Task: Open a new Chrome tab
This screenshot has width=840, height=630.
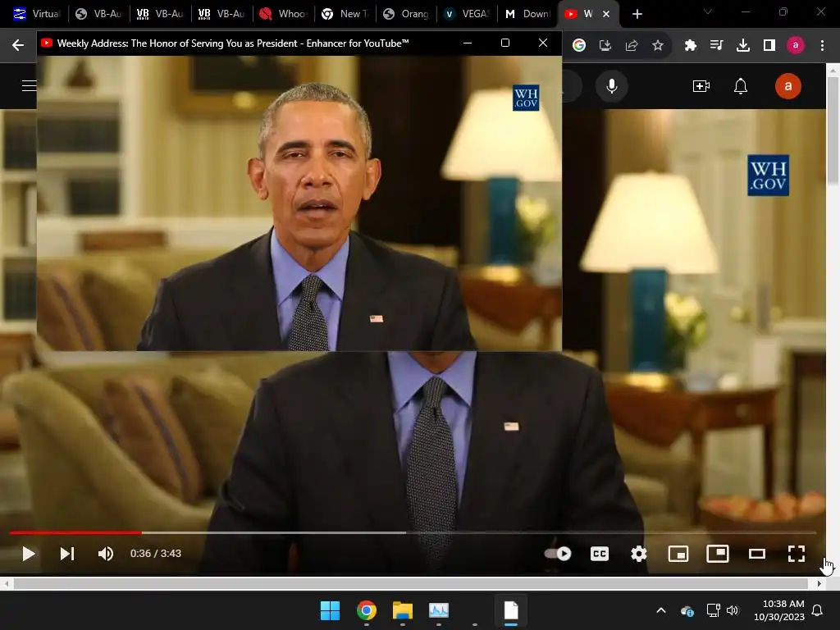Action: pos(637,15)
